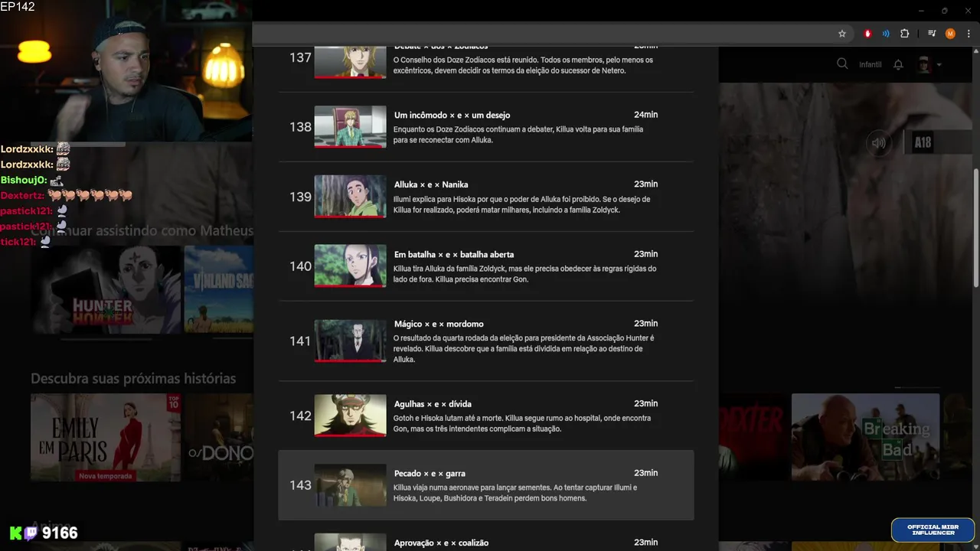
Task: Click the streamer webcam feed
Action: [126, 73]
